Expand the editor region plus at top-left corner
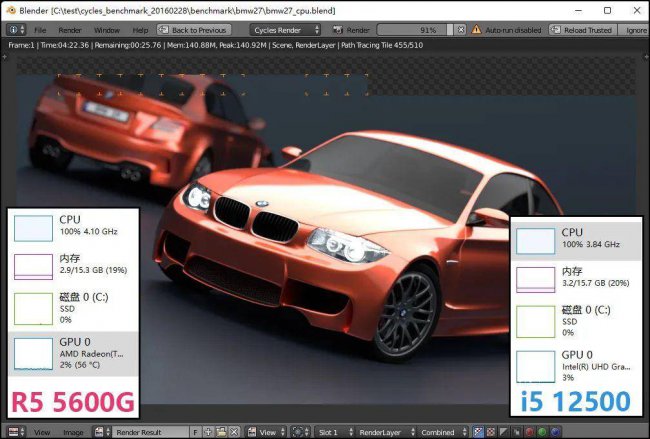Screen dimensions: 650x439 [5, 57]
